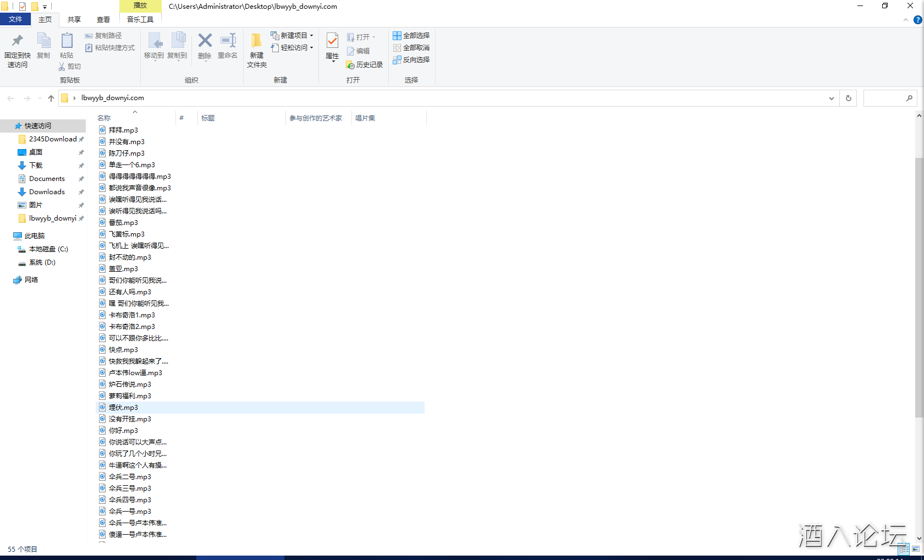Image resolution: width=924 pixels, height=560 pixels.
Task: Click 全部取消 to deselect everything
Action: [x=411, y=48]
